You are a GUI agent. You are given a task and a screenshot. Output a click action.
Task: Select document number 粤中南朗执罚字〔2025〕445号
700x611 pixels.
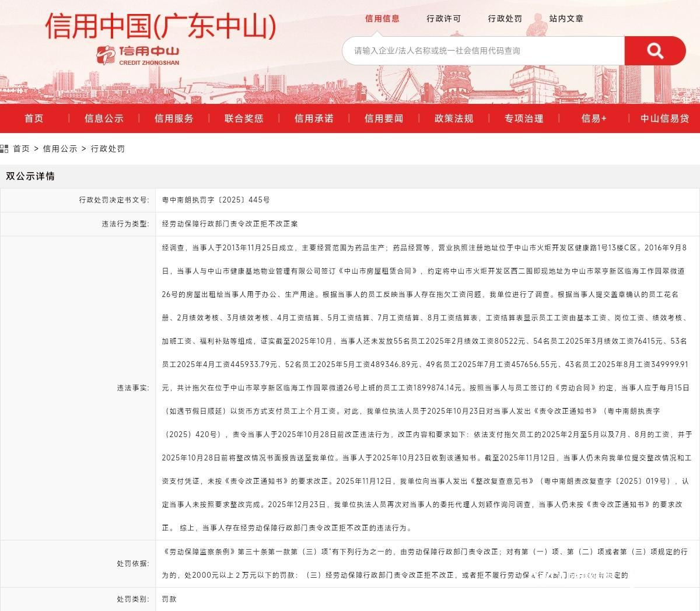216,200
